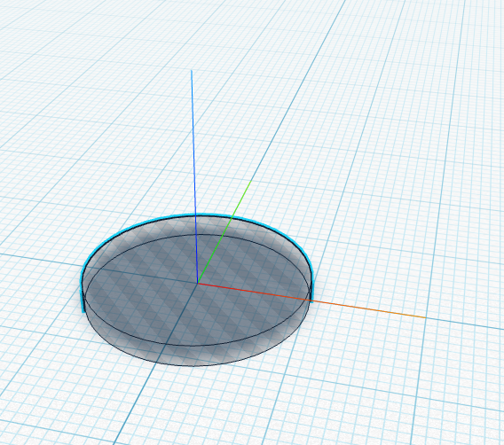The width and height of the screenshot is (504, 445).
Task: Click the green Y axis line
Action: 224,232
